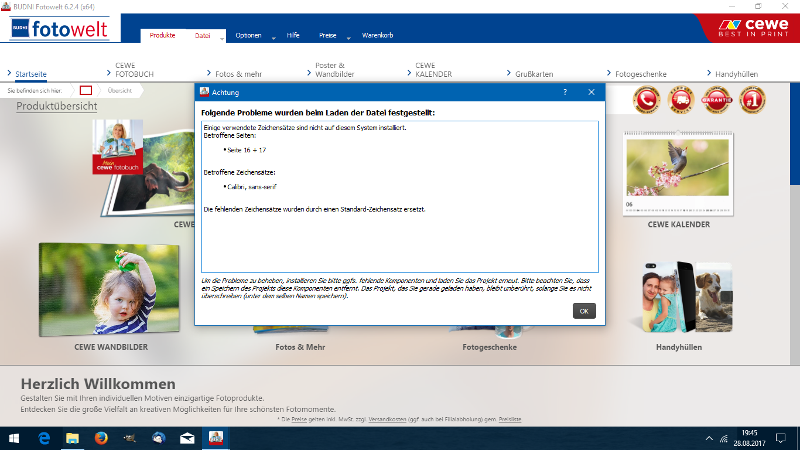800x450 pixels.
Task: Launch Microsoft Edge from the taskbar
Action: (44, 438)
